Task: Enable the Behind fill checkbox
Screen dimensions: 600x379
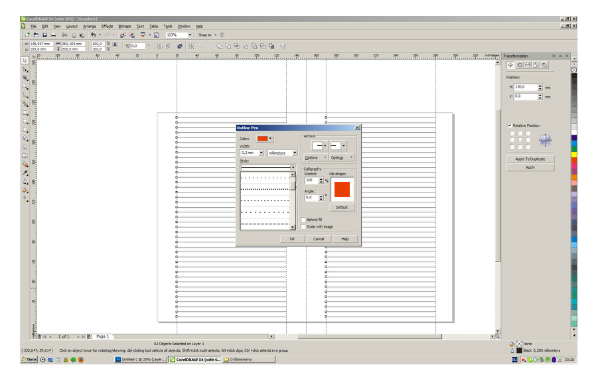Action: (x=303, y=220)
